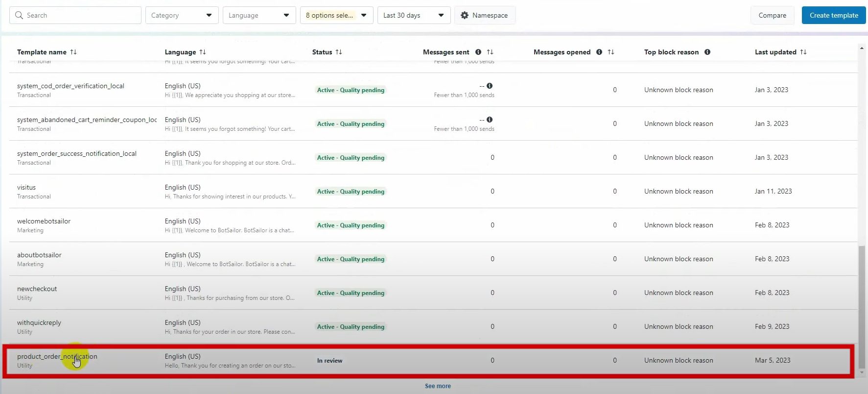
Task: Sort by Template name arrows icon
Action: click(x=73, y=52)
